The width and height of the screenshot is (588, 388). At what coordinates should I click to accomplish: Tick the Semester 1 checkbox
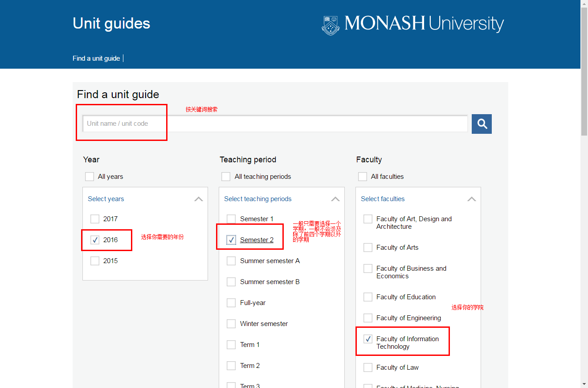coord(231,219)
